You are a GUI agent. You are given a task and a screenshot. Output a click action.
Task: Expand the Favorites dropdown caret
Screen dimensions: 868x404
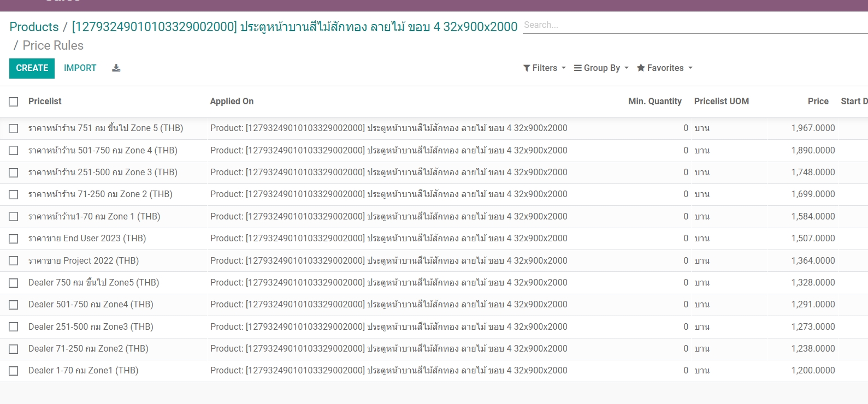(690, 68)
